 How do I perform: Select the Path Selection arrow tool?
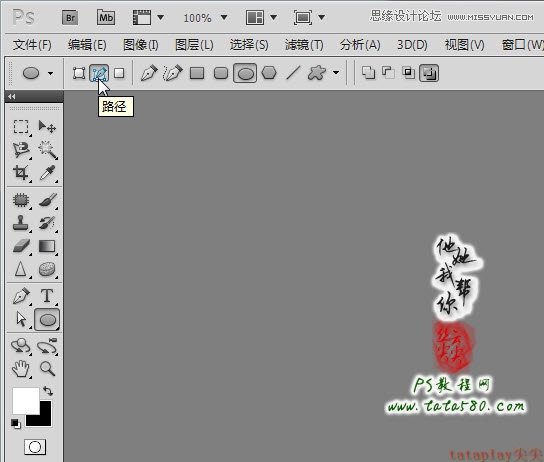(21, 319)
